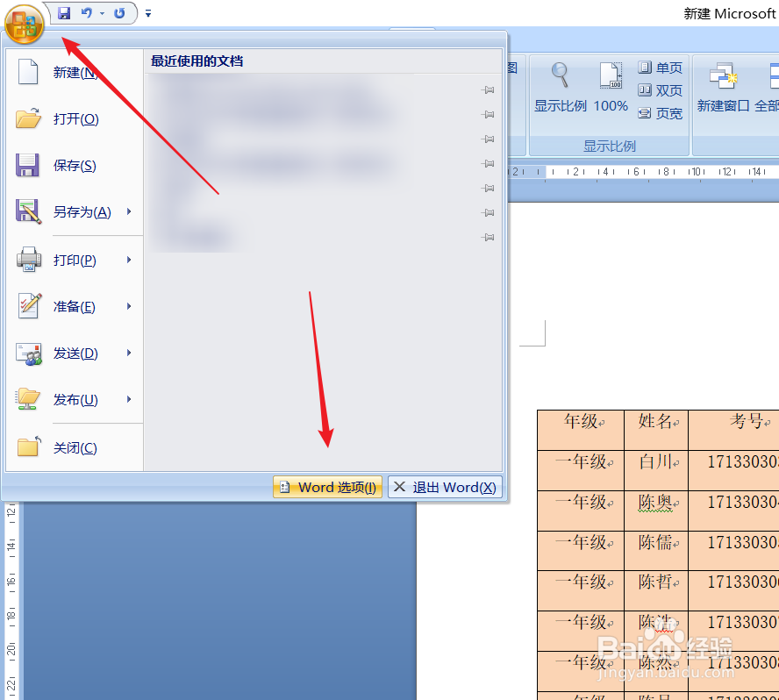779x700 pixels.
Task: Click the 打印 printer icon
Action: point(29,259)
